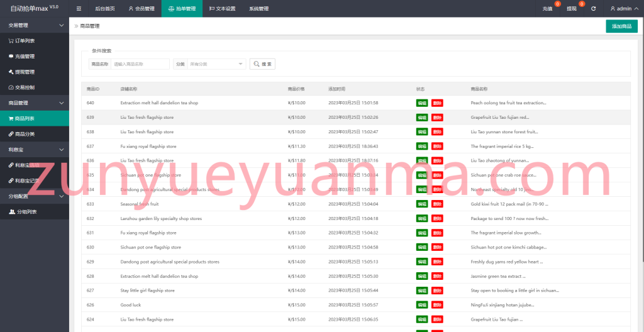
Task: Click 'NingFuJi xinjiang hotan jujube...' product name
Action: (502, 305)
